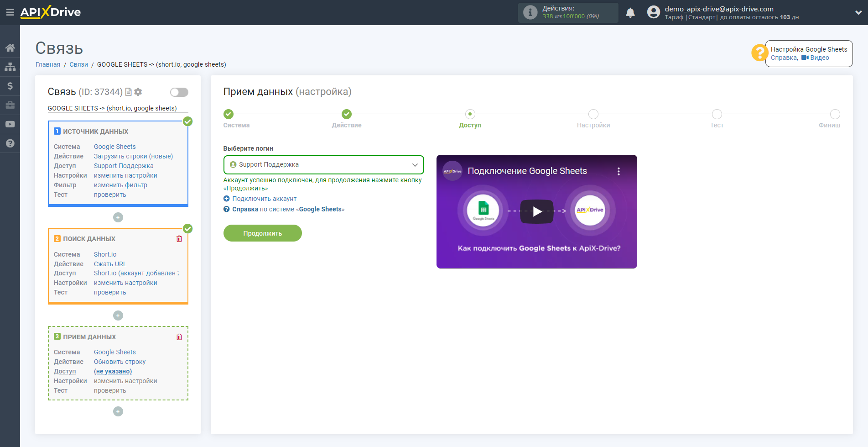
Task: Click the ApiX-Drive logo
Action: click(51, 12)
